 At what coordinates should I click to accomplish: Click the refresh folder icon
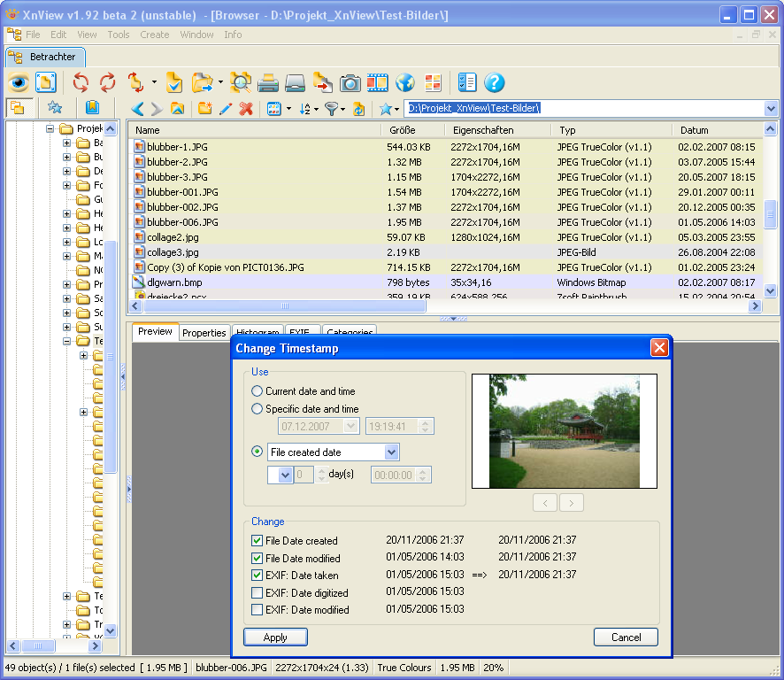click(358, 109)
